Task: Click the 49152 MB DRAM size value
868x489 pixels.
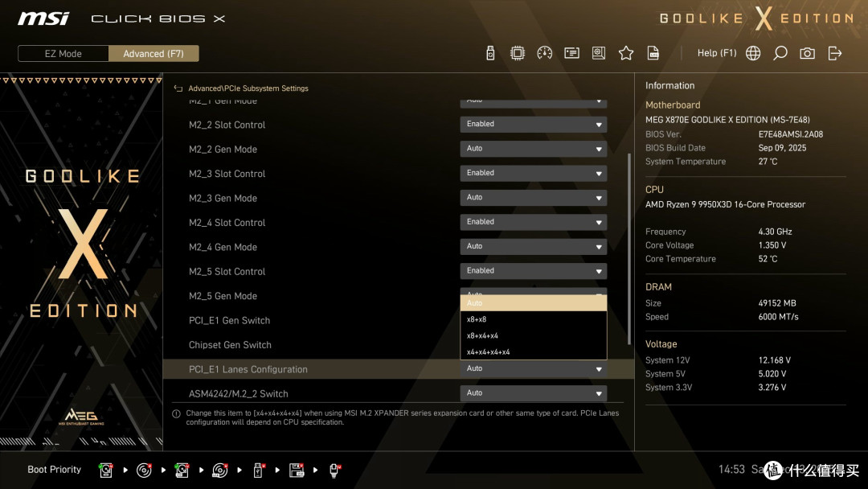Action: (777, 303)
